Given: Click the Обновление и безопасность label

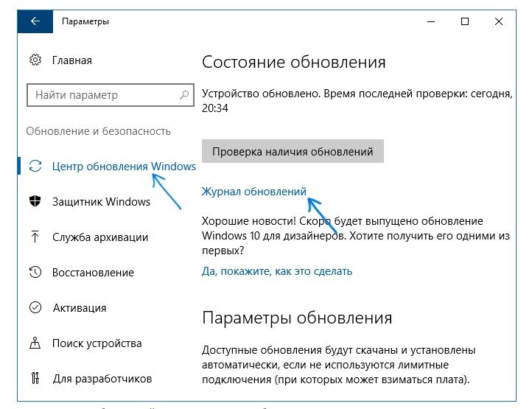Looking at the screenshot, I should pos(99,131).
